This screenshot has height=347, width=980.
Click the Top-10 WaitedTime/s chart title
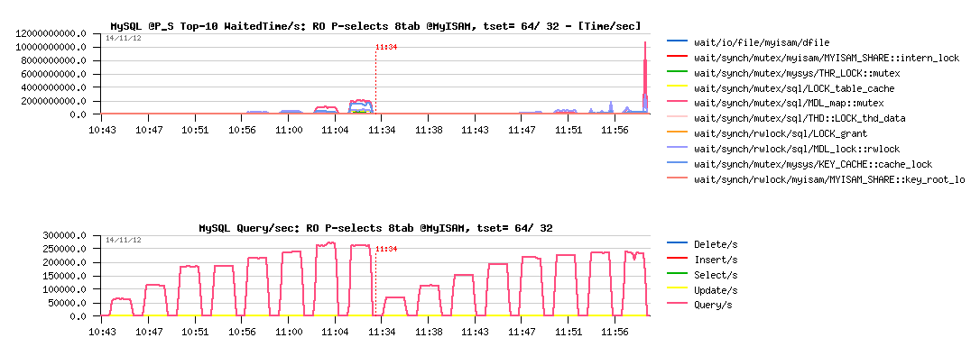pos(375,26)
